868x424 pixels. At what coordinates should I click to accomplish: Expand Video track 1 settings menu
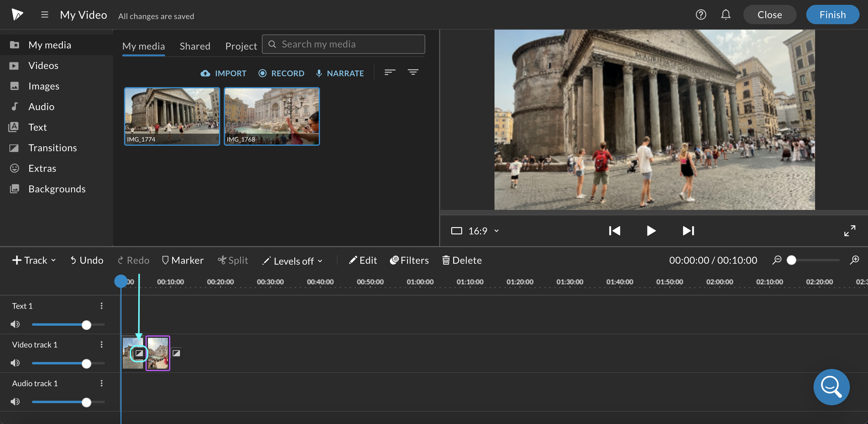point(101,344)
